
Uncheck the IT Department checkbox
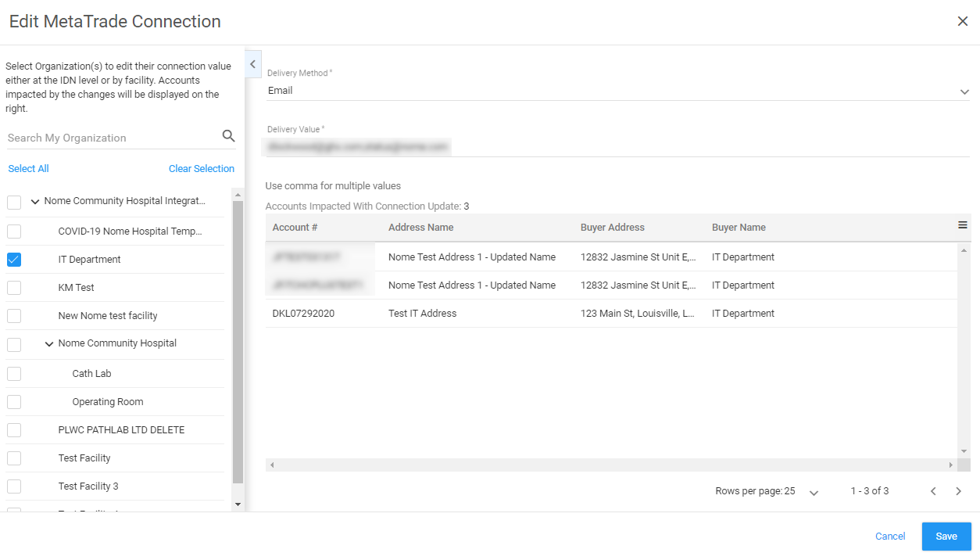tap(14, 260)
